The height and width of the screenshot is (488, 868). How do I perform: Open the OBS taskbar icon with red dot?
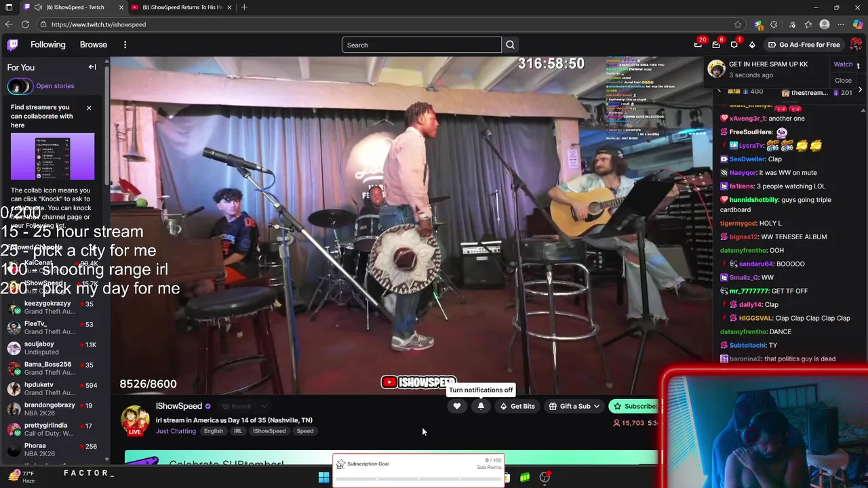click(545, 477)
